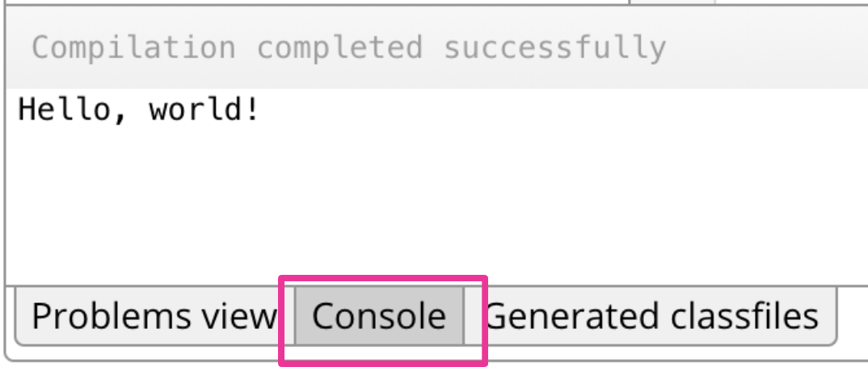Click the word 'Compilation' in the status bar
This screenshot has height=367, width=868.
134,49
